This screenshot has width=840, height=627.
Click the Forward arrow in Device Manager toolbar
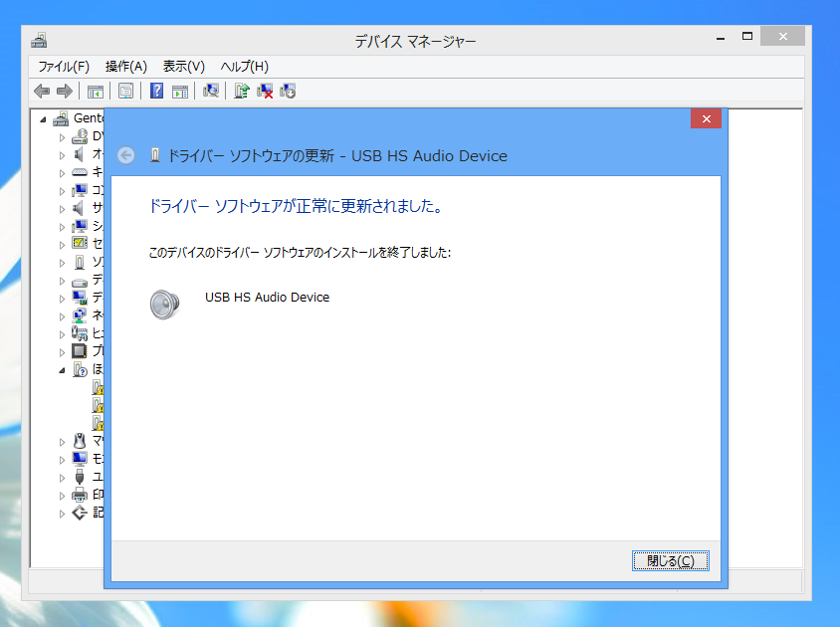(65, 92)
